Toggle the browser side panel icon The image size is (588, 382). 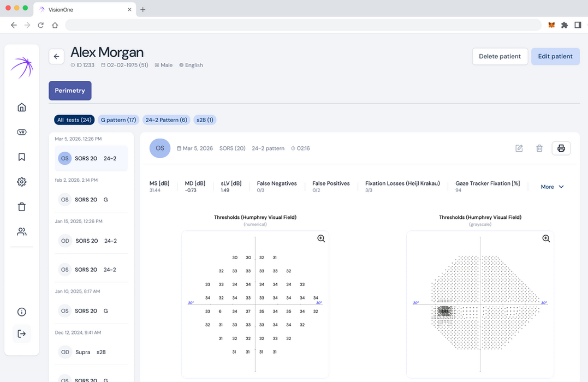tap(578, 25)
